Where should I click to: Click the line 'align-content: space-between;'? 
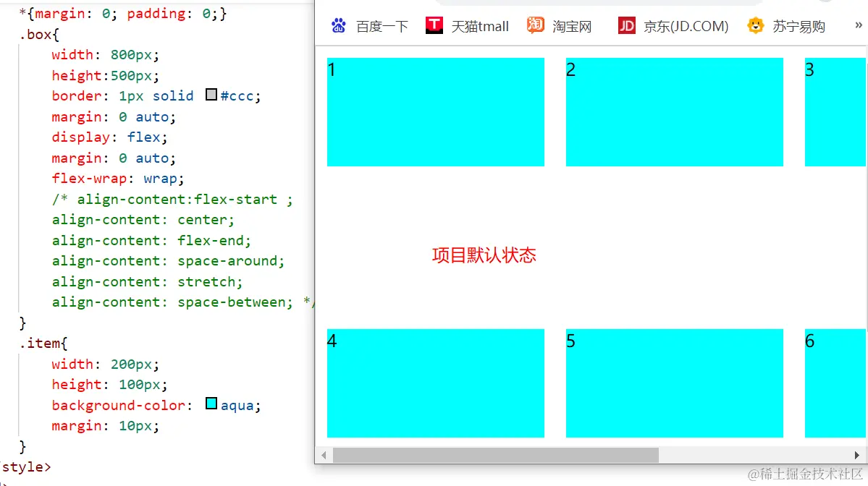(x=172, y=302)
